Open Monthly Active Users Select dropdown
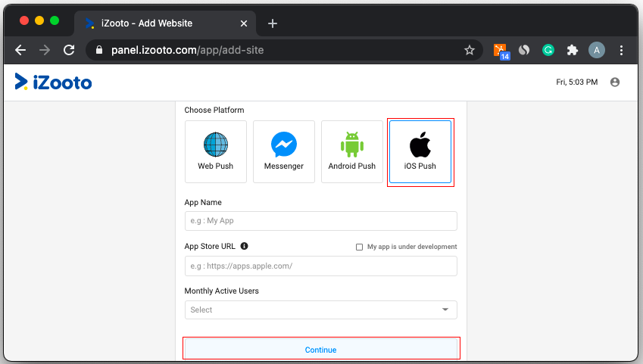The height and width of the screenshot is (364, 643). pyautogui.click(x=320, y=310)
